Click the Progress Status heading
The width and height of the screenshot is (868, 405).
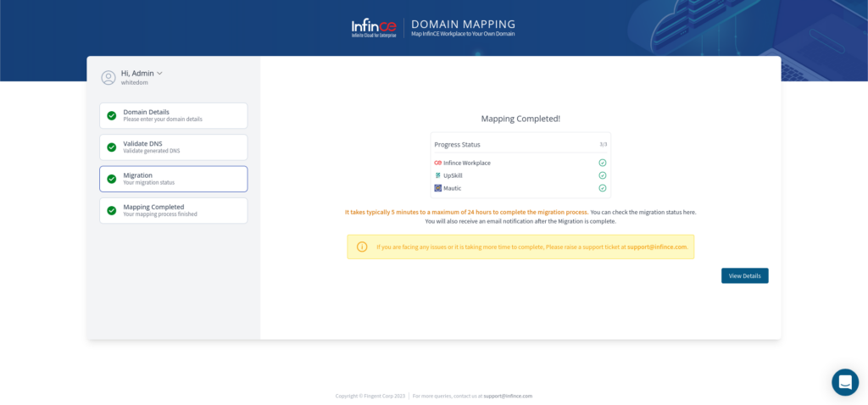coord(457,144)
